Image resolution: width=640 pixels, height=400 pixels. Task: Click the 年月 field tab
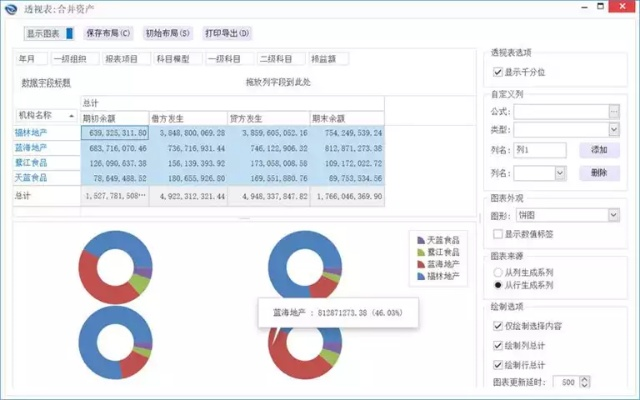[x=32, y=59]
